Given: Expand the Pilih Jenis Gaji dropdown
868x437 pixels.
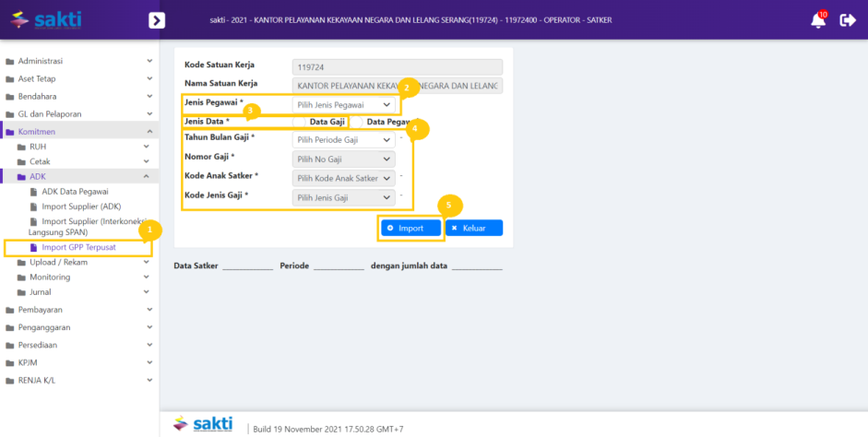Looking at the screenshot, I should click(x=343, y=198).
